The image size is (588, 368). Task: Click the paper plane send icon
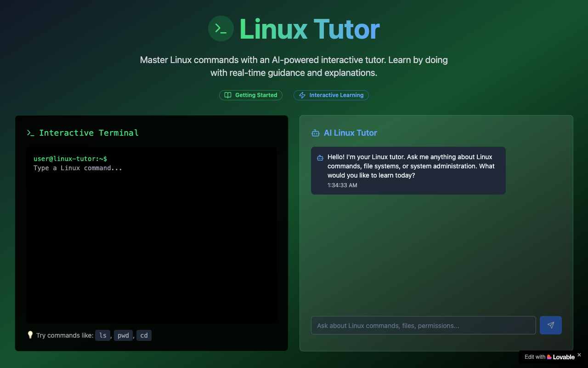[x=550, y=325]
